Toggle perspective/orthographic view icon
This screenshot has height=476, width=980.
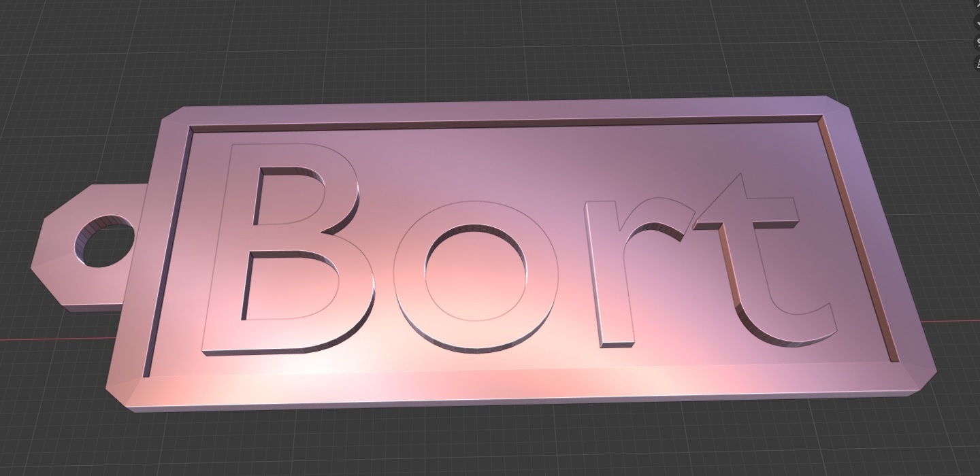(978, 80)
